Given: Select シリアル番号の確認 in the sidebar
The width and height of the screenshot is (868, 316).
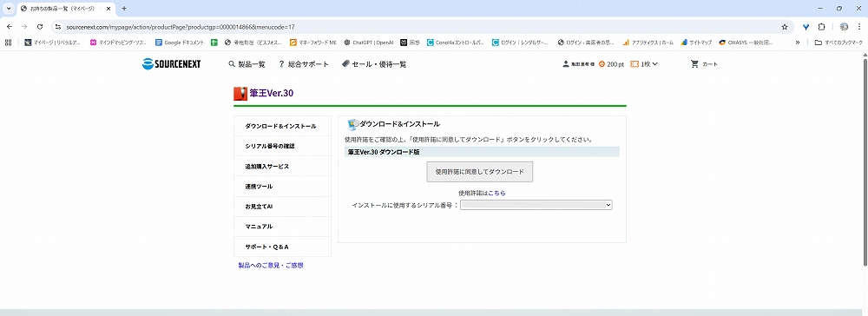Looking at the screenshot, I should coord(282,146).
